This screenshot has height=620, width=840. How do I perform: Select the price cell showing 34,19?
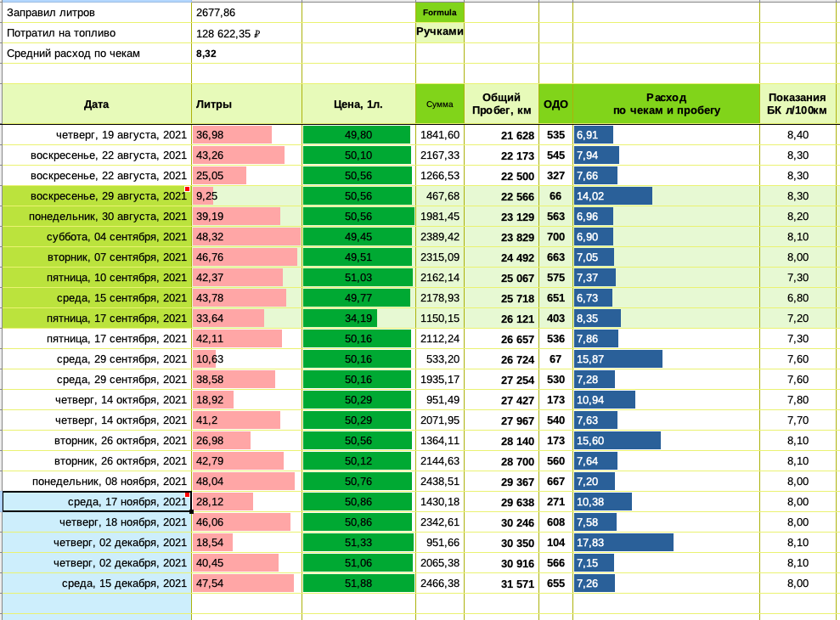coord(358,318)
